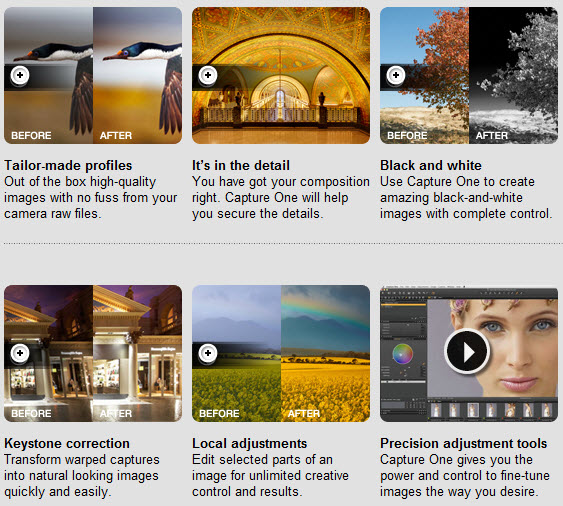Open zoom plus on the Keystone correction image
Screen dimensions: 563x506
[x=20, y=353]
